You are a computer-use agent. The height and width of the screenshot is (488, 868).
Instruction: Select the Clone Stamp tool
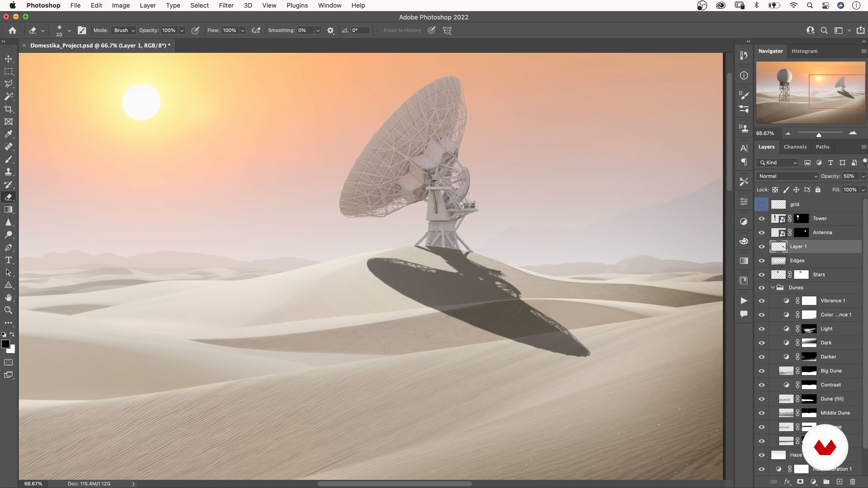pos(8,172)
